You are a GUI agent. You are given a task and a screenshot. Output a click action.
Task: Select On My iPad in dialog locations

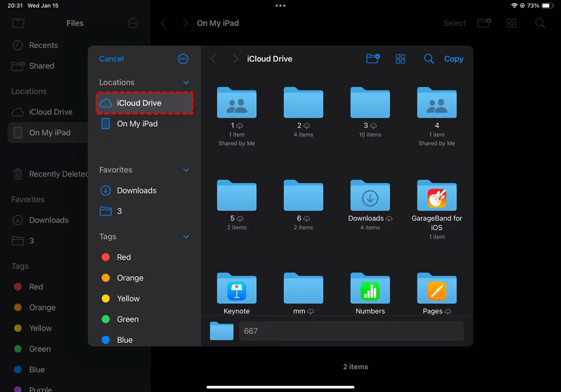pyautogui.click(x=137, y=124)
